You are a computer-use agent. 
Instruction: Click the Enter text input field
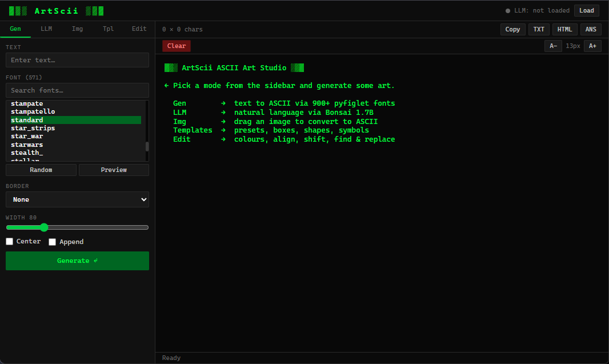(77, 60)
